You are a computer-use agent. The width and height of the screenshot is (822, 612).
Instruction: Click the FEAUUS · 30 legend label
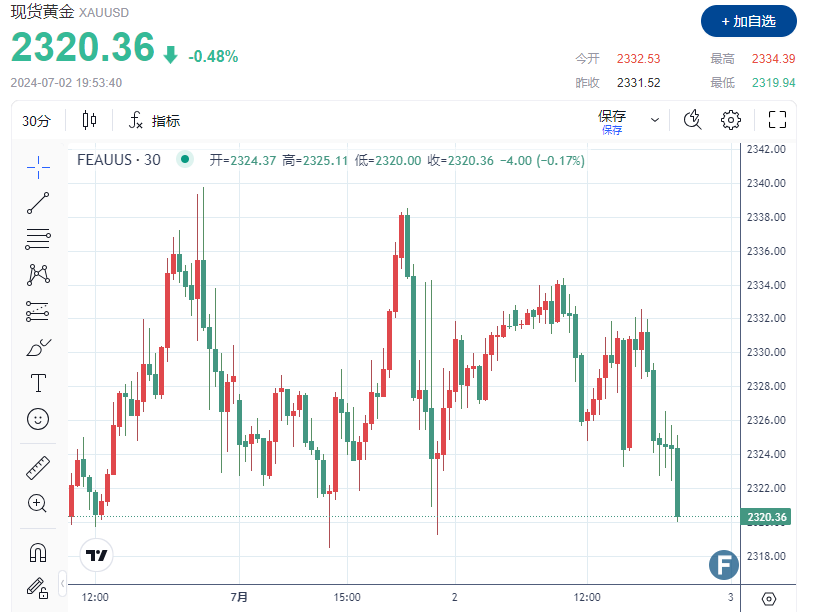[x=120, y=159]
